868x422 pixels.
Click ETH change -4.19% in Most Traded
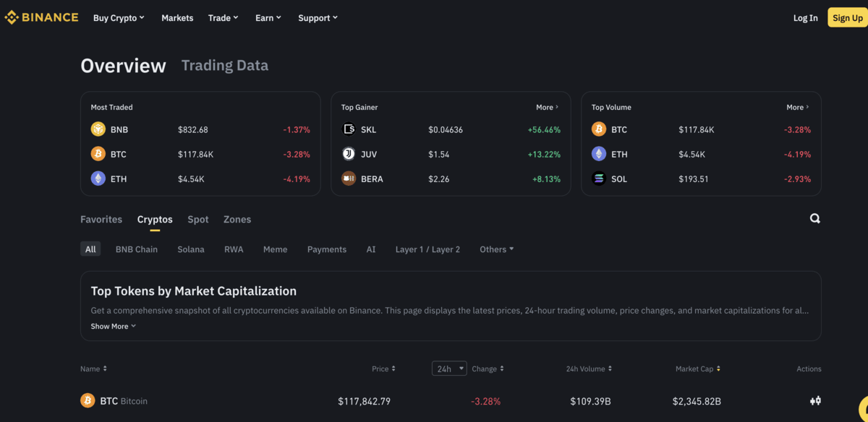[x=297, y=178]
